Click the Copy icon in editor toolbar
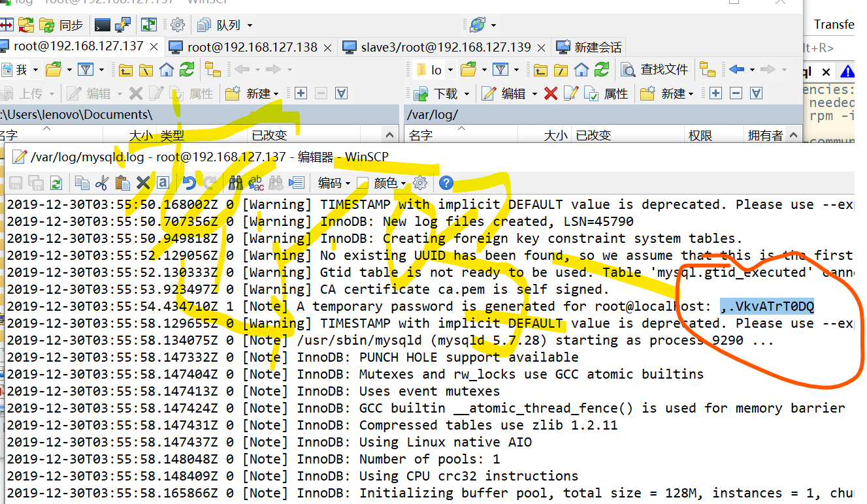867x504 pixels. point(82,183)
